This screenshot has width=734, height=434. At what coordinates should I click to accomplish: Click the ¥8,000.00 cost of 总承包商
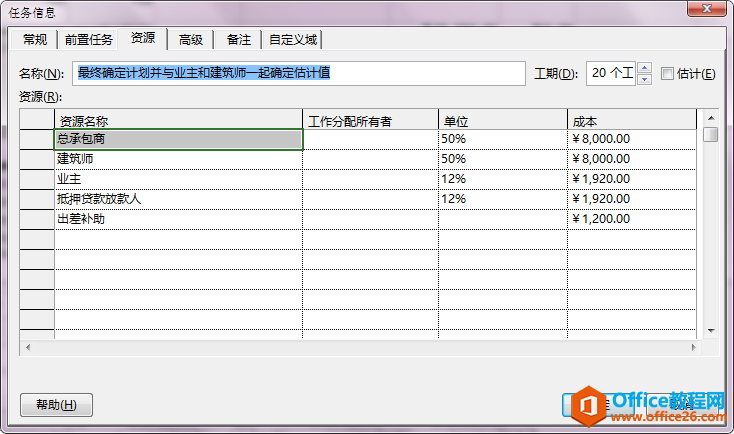631,140
